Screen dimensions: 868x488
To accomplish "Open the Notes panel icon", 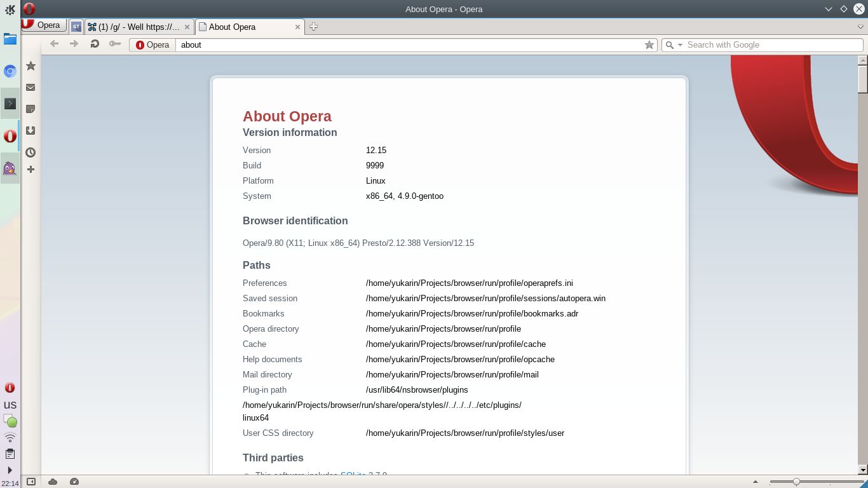I will pos(31,109).
